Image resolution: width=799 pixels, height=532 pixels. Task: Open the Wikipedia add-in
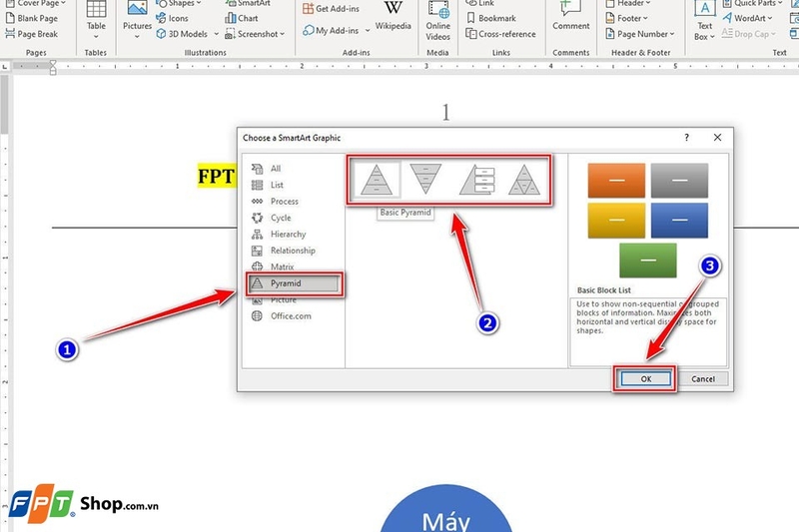393,18
